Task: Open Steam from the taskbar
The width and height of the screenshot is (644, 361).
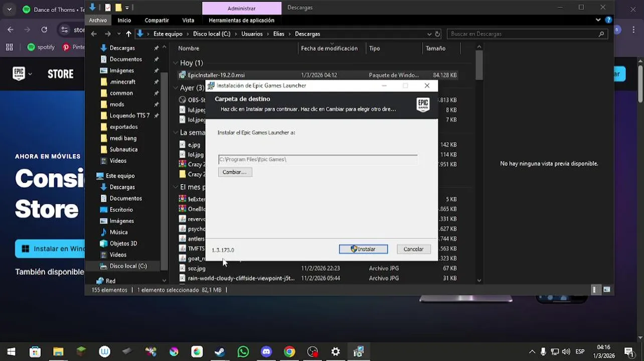Action: pyautogui.click(x=220, y=351)
